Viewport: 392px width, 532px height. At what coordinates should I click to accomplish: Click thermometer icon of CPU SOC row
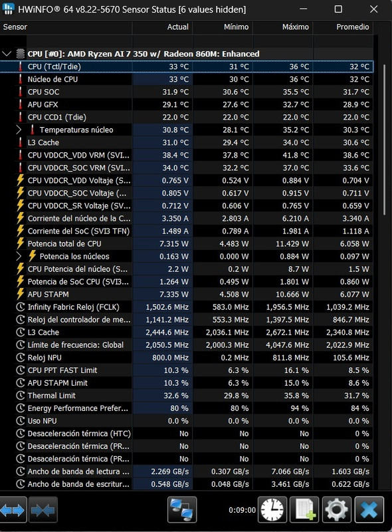[21, 92]
